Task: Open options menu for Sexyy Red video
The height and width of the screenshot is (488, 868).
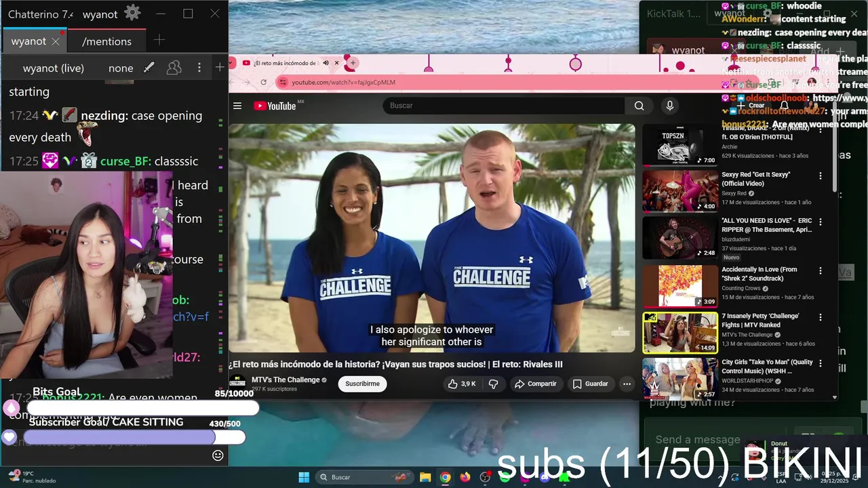Action: tap(820, 176)
